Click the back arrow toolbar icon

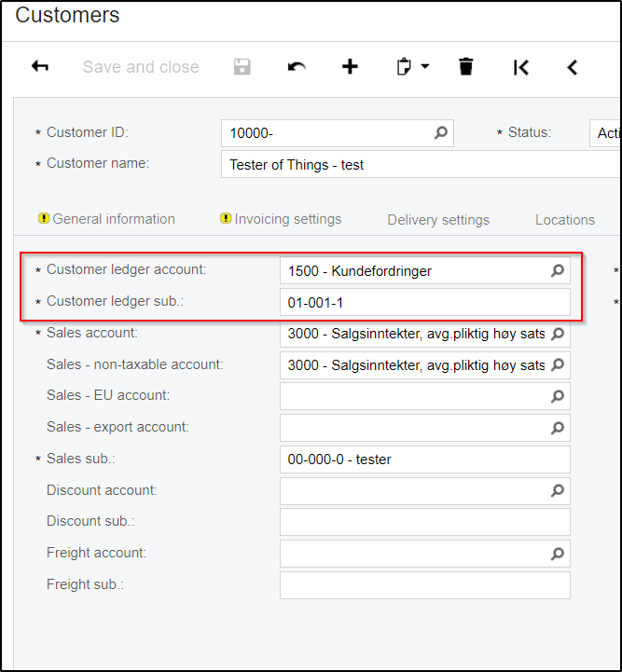point(40,67)
